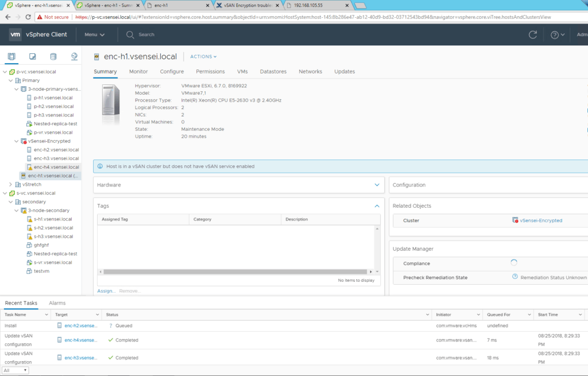Expand the Hardware panel chevron
This screenshot has width=588, height=376.
[377, 185]
